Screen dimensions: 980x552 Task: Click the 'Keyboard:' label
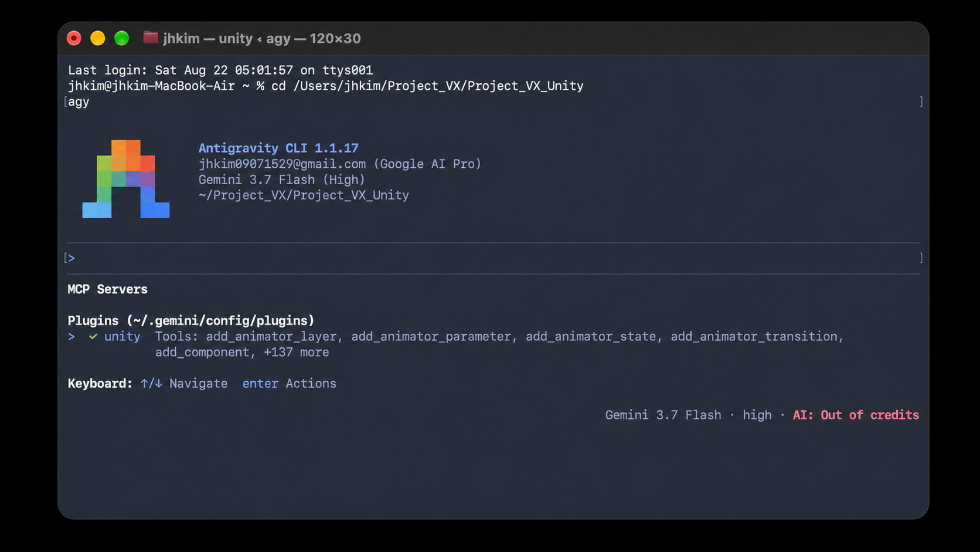click(x=100, y=384)
